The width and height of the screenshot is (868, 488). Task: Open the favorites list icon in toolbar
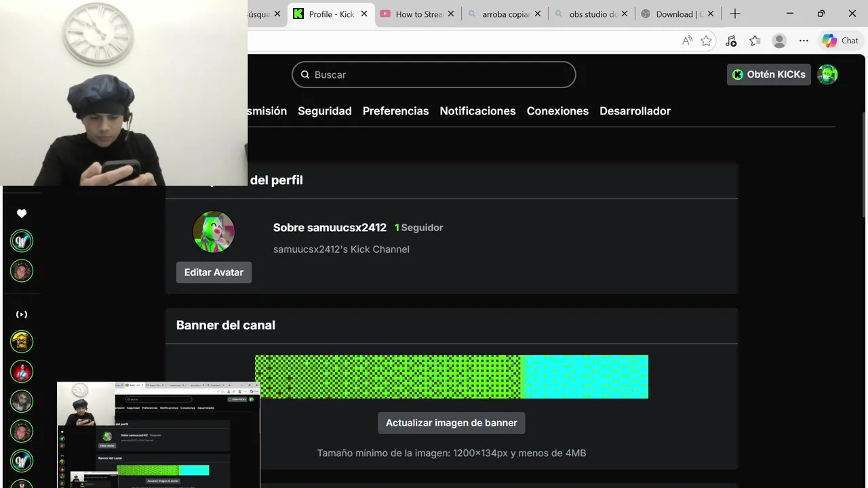click(755, 41)
